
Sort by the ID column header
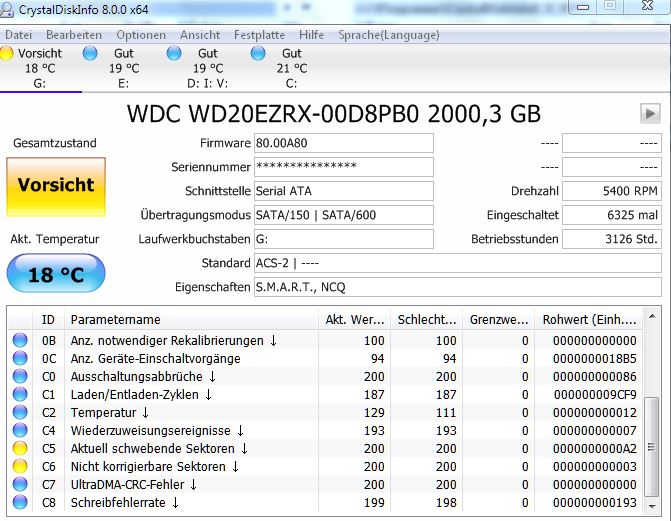(48, 320)
